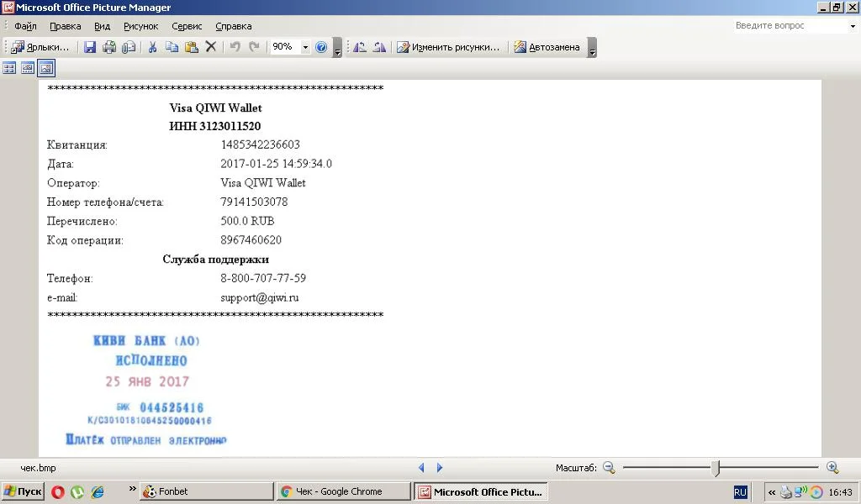This screenshot has height=504, width=861.
Task: Expand hidden system tray icons
Action: (772, 492)
